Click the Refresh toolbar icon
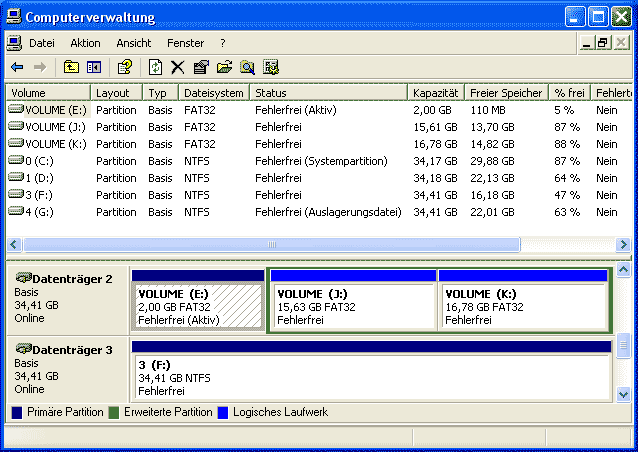638x452 pixels. coord(155,67)
